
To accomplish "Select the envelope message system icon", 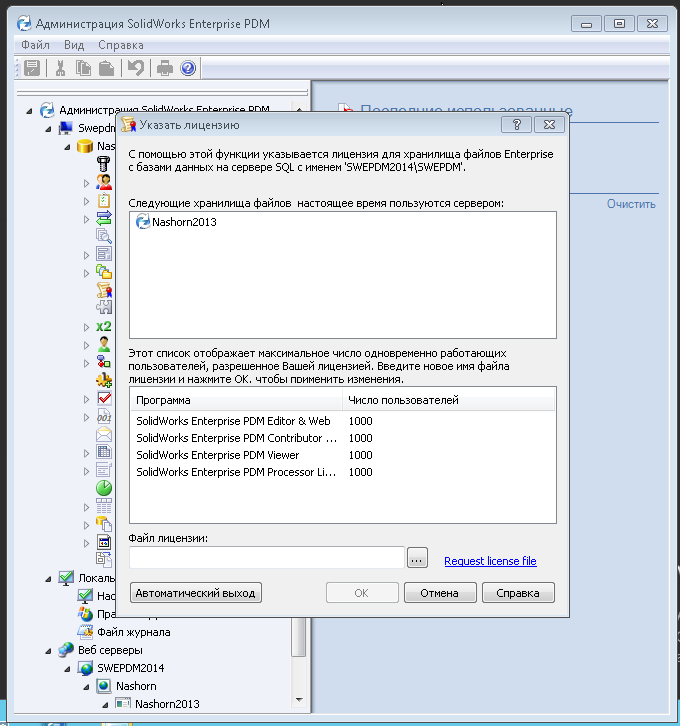I will 104,434.
